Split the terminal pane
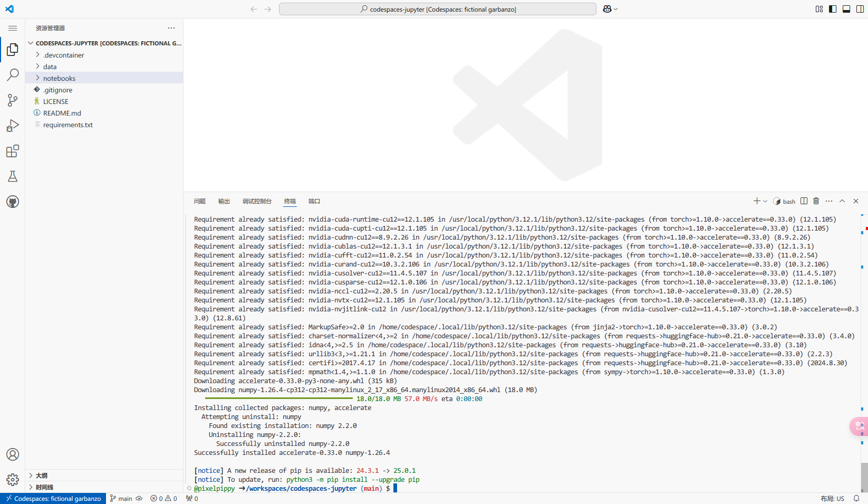This screenshot has width=868, height=504. [804, 201]
